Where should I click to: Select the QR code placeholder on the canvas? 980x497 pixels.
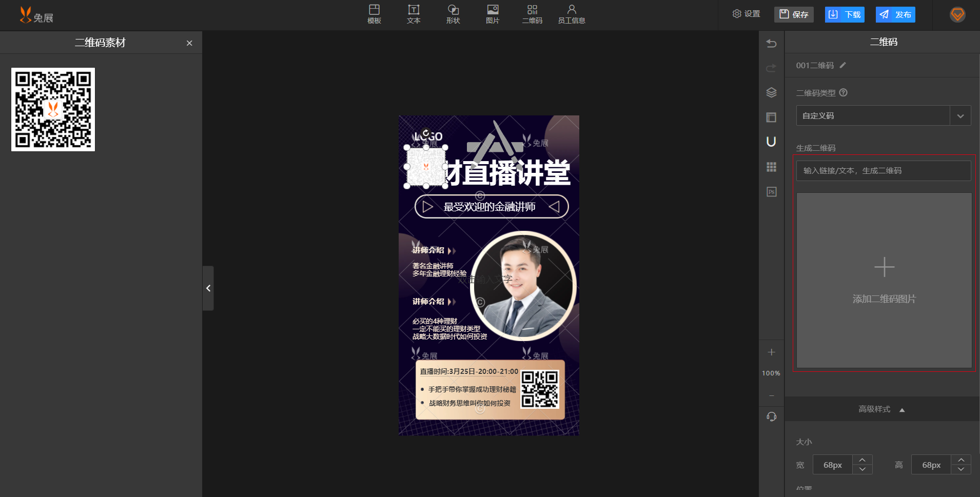point(426,167)
